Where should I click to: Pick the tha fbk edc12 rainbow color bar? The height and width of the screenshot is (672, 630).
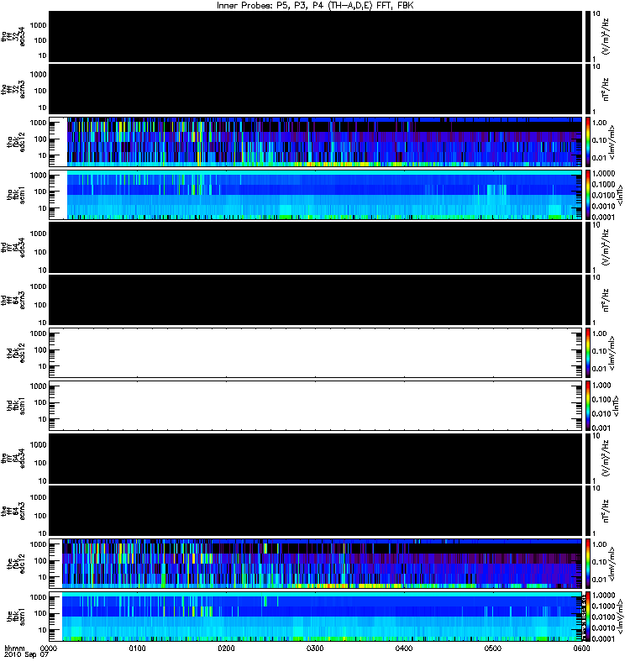[x=588, y=142]
